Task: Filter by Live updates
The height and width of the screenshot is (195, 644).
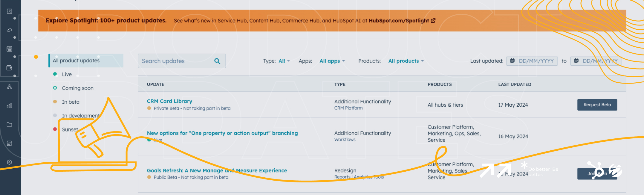Action: 67,74
